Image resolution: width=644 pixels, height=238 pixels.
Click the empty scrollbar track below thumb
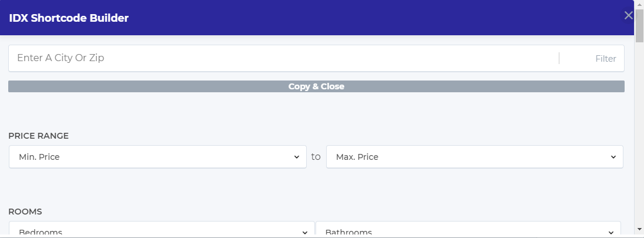639,133
